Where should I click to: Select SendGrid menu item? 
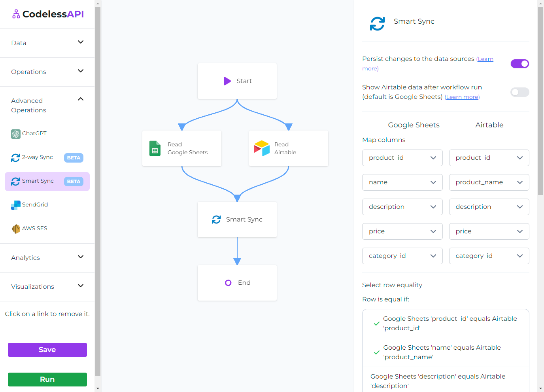(x=47, y=205)
